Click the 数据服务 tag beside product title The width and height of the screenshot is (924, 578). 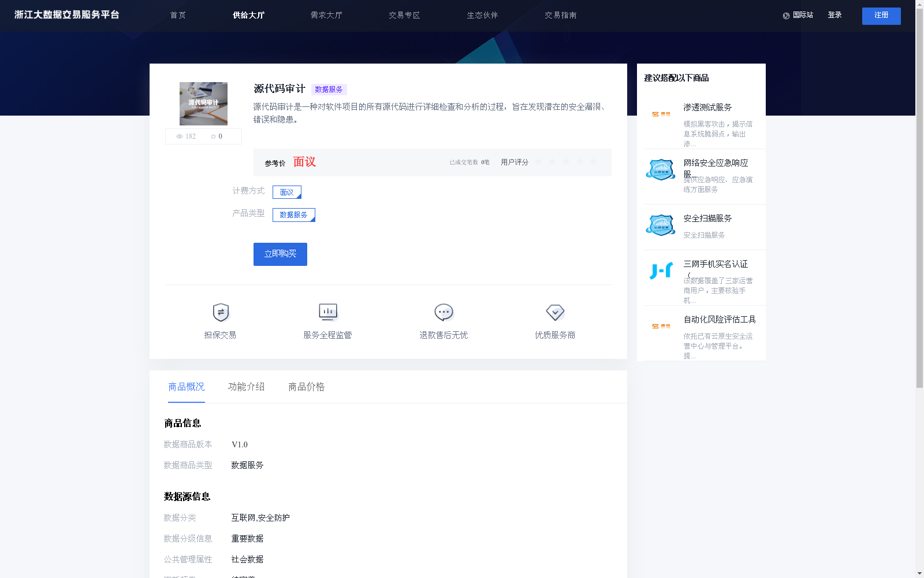(329, 90)
